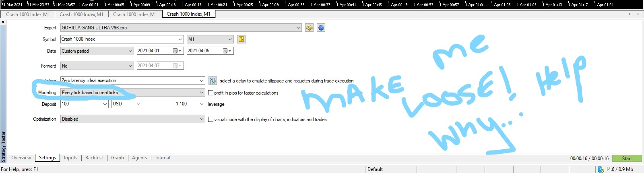Expand the Deposit amount 100 combo

click(x=105, y=104)
